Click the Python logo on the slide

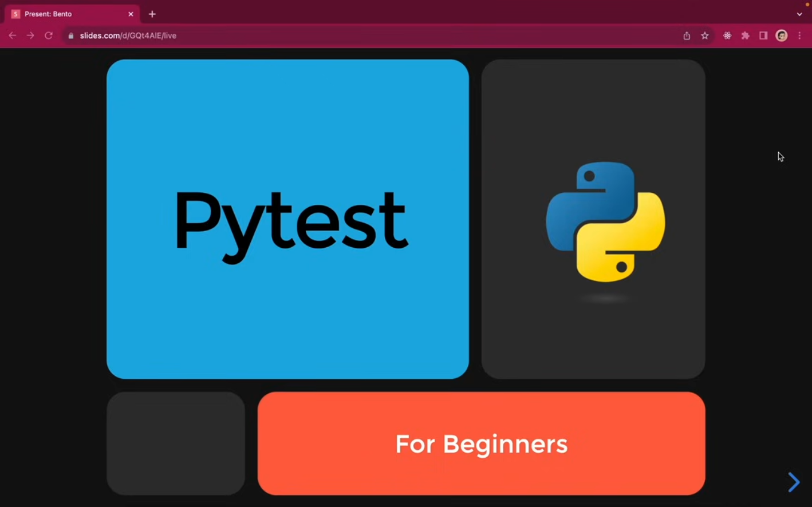click(x=606, y=222)
